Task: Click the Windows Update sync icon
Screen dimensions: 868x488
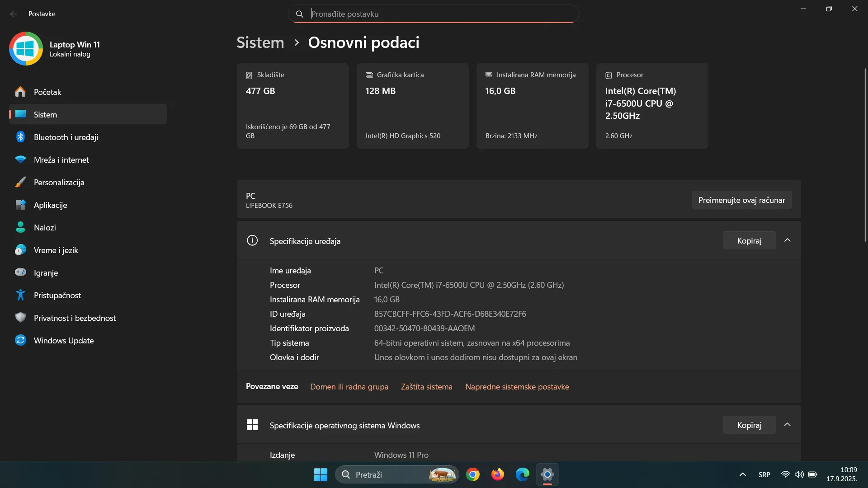Action: [x=20, y=340]
